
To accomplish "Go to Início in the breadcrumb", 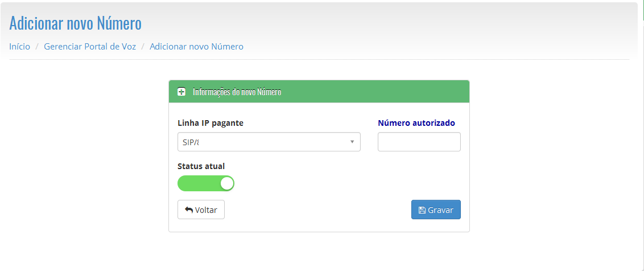I will [20, 47].
